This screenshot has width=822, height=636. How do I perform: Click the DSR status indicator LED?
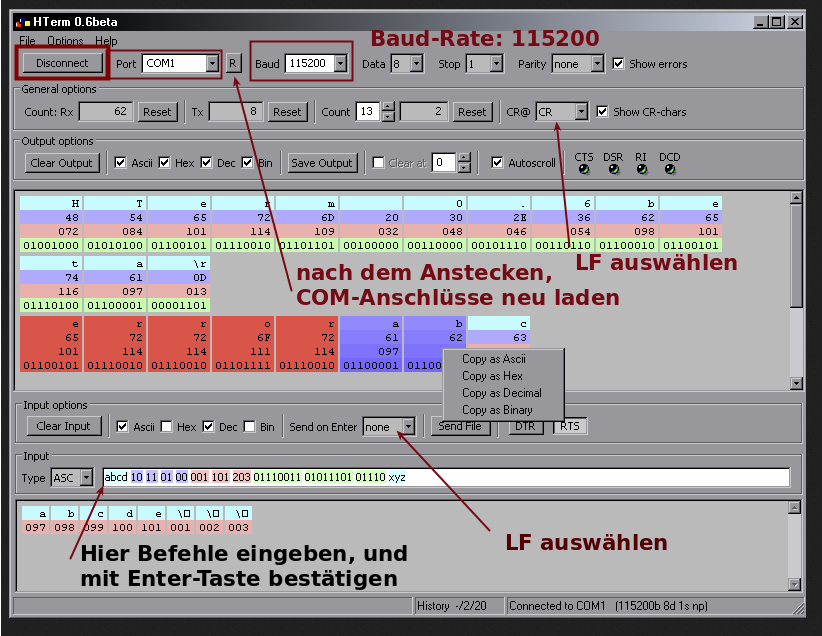click(x=613, y=169)
